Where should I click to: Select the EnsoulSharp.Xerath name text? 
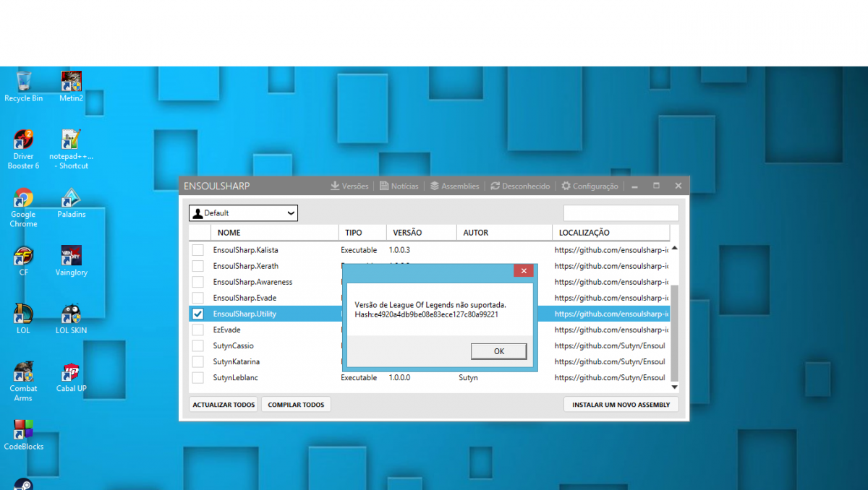tap(245, 266)
